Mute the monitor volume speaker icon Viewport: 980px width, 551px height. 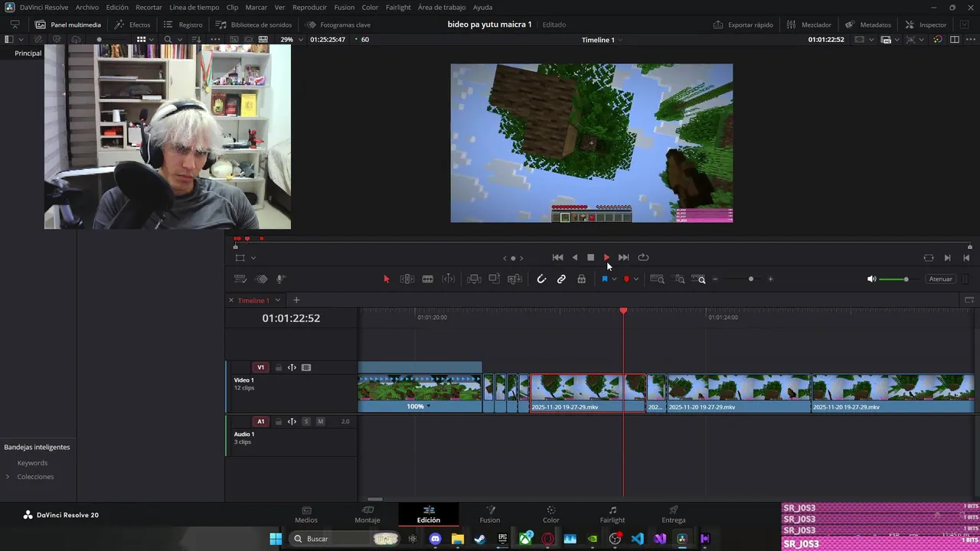coord(871,279)
